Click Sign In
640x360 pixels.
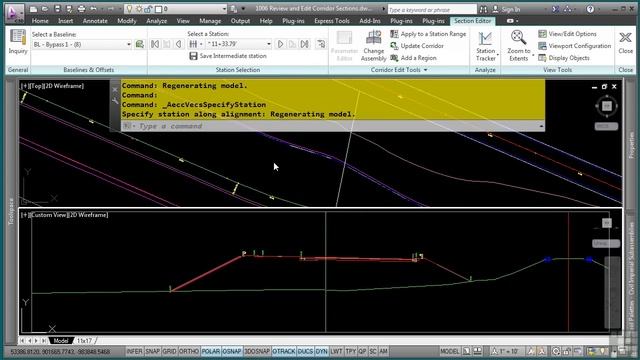coord(506,9)
